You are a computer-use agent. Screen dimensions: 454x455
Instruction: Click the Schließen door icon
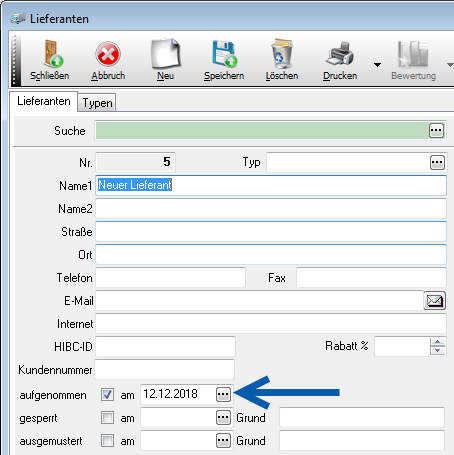(53, 53)
